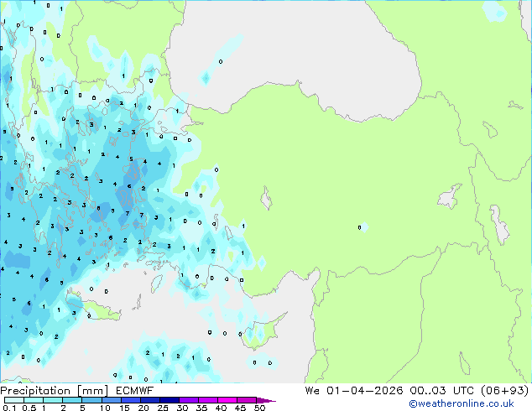Select legend swatch between 40 and 45
The height and width of the screenshot is (411, 532).
(227, 400)
